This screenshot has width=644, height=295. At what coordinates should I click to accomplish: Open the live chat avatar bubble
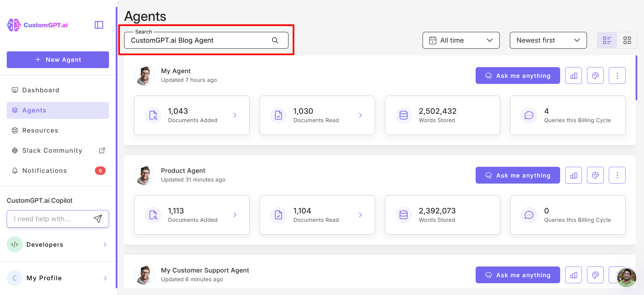(x=627, y=278)
